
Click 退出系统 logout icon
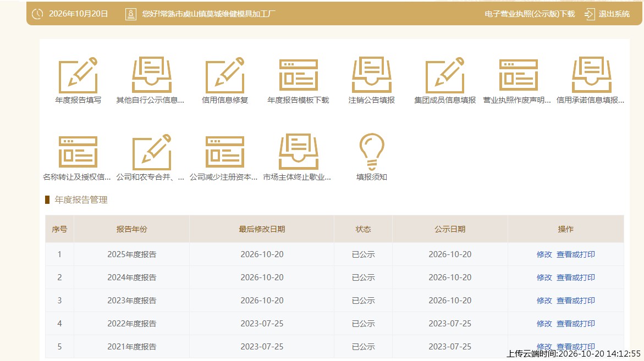(590, 14)
